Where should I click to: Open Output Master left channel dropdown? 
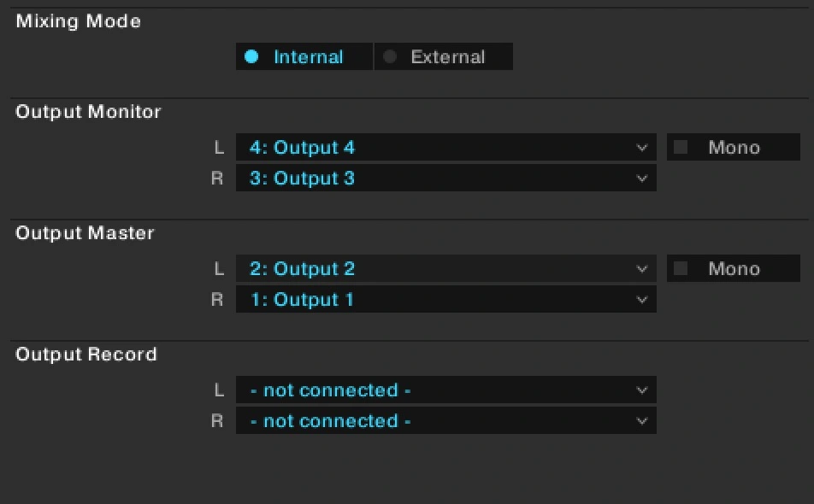(x=445, y=269)
